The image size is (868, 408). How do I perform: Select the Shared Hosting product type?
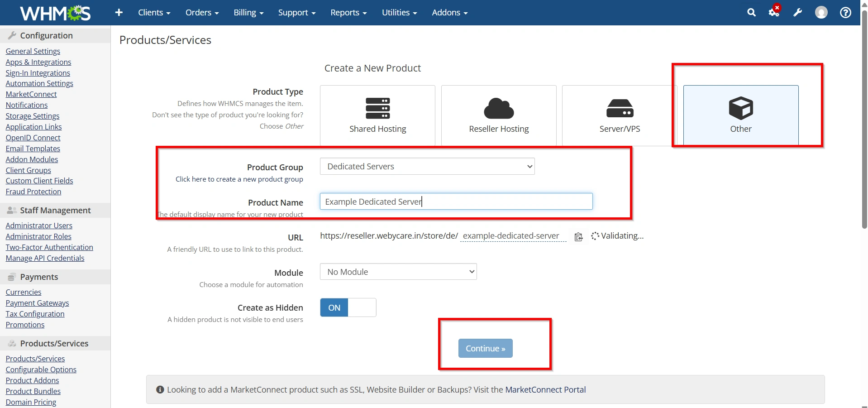click(377, 115)
